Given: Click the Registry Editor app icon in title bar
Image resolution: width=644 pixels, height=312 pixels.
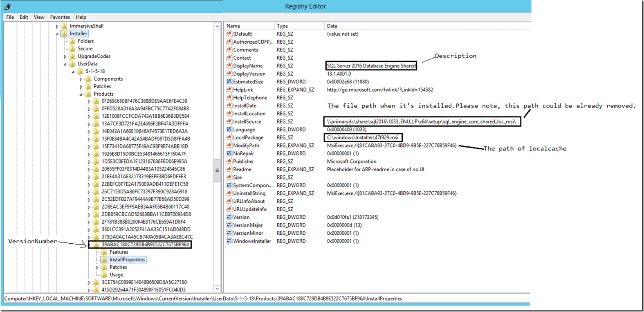Looking at the screenshot, I should pyautogui.click(x=7, y=6).
